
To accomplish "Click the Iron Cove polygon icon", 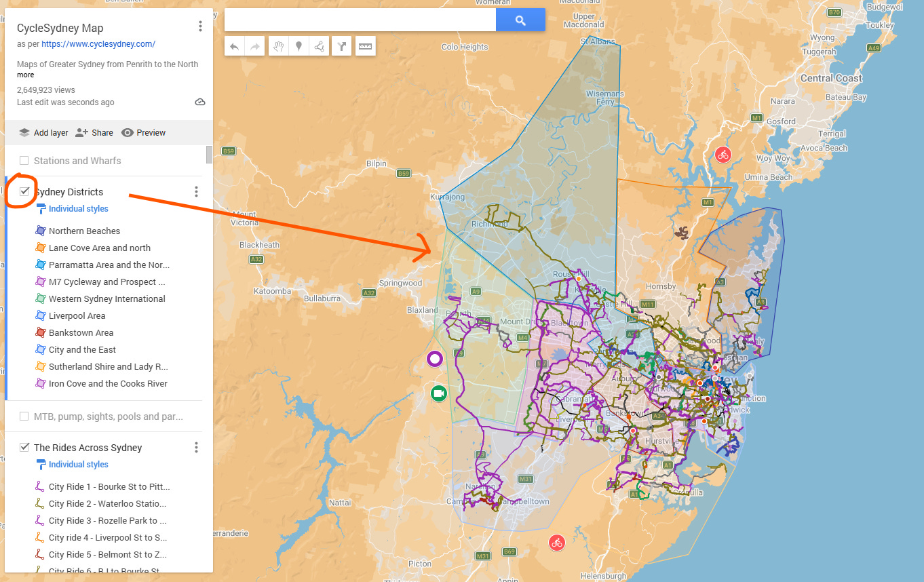I will point(40,383).
